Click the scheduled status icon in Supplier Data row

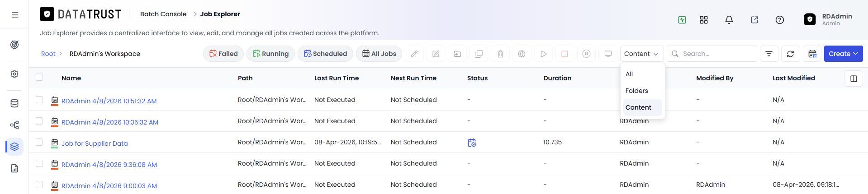click(x=472, y=143)
